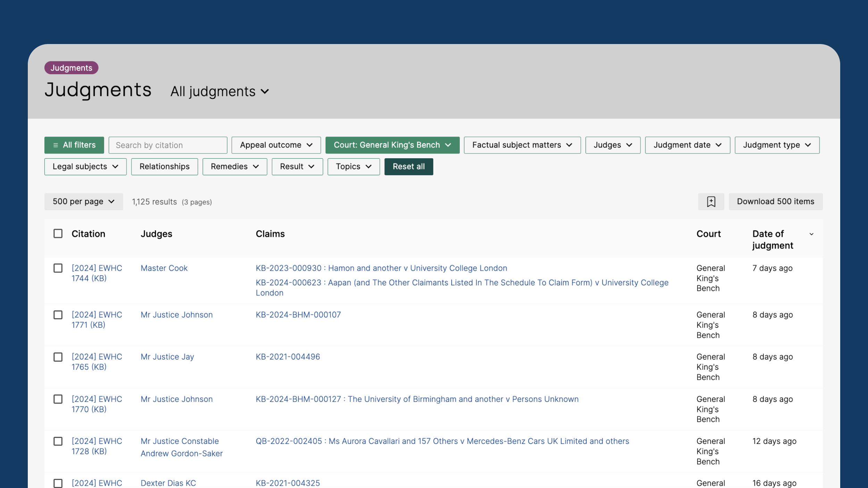The image size is (868, 488).
Task: Open judge link Master Cook
Action: tap(164, 268)
